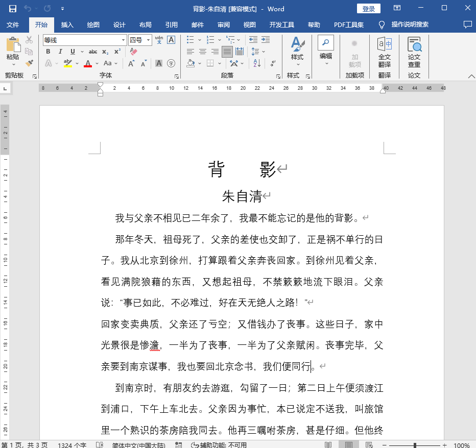Click the distributed alignment icon
The image size is (476, 448).
pos(240,52)
